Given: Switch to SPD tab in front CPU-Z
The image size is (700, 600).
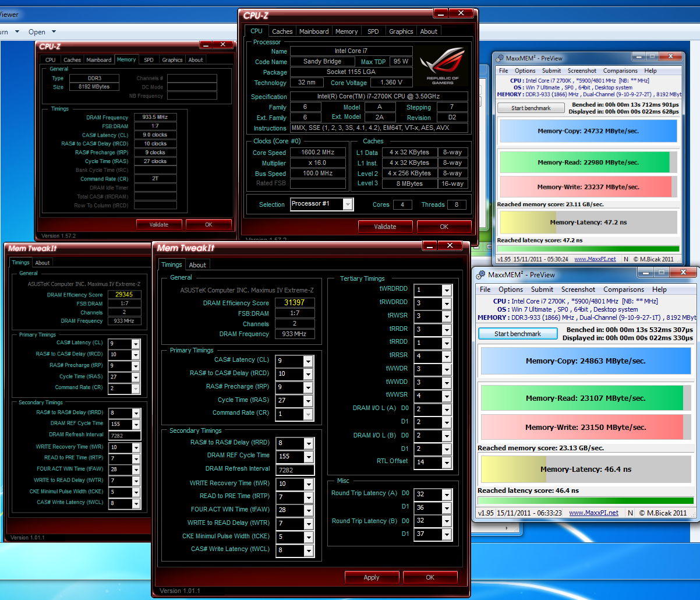Looking at the screenshot, I should pyautogui.click(x=373, y=31).
